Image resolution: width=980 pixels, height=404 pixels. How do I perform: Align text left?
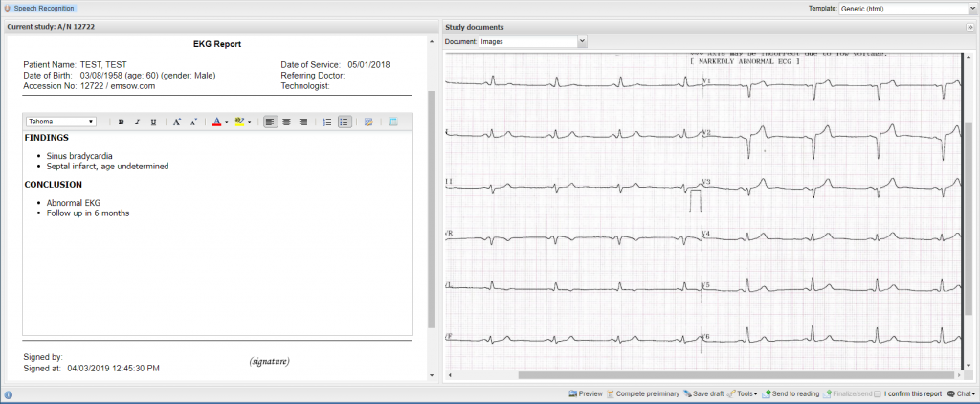pos(270,122)
